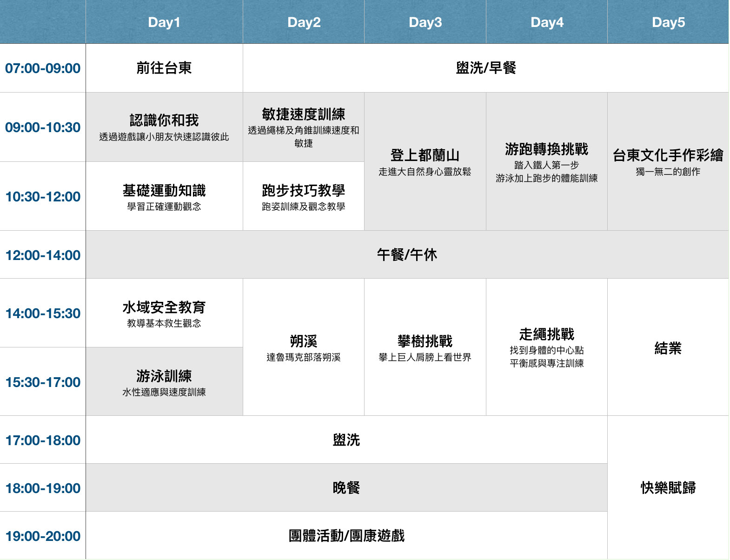This screenshot has width=730, height=560.
Task: Click the 認識你和我 activity cell
Action: [x=164, y=127]
